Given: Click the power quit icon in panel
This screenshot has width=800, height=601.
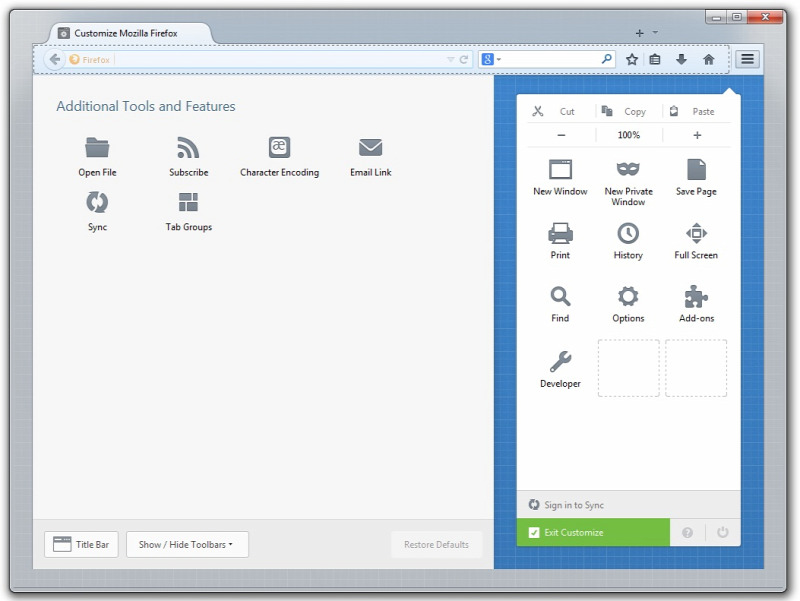Looking at the screenshot, I should [x=722, y=533].
